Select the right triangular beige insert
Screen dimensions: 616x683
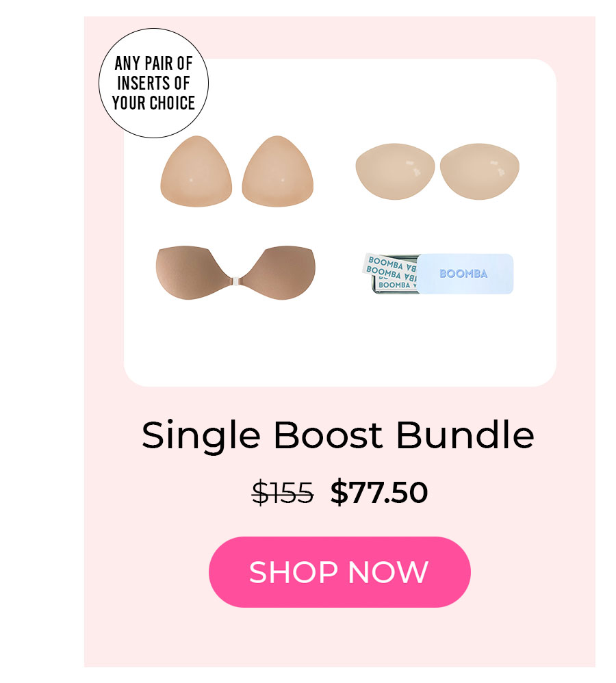point(277,171)
